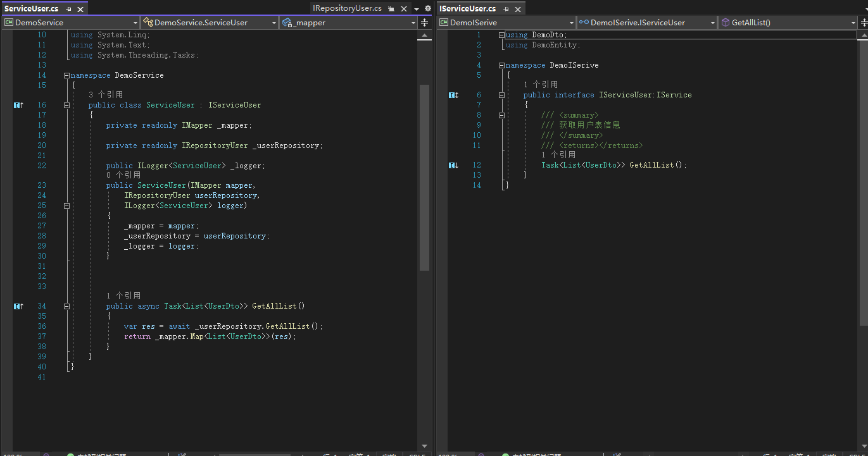Image resolution: width=868 pixels, height=456 pixels.
Task: Open the _mapper member dropdown
Action: coord(349,22)
